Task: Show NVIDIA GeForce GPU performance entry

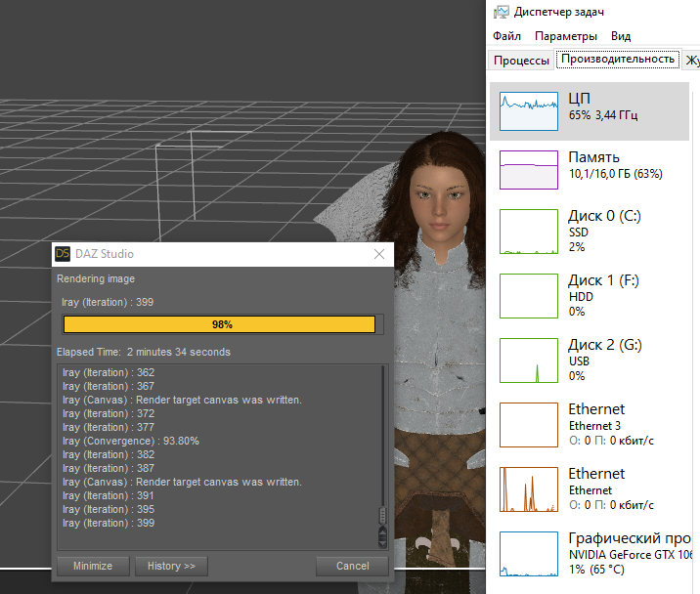Action: tap(592, 553)
